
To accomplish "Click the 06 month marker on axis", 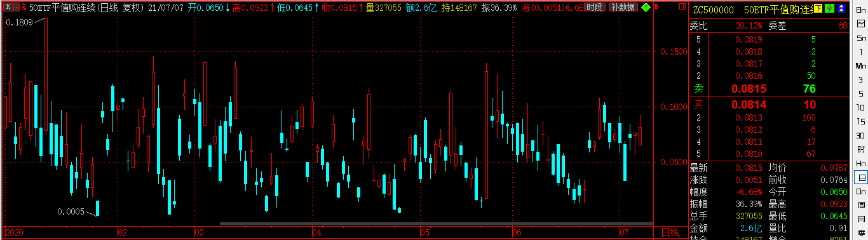I will pyautogui.click(x=517, y=232).
